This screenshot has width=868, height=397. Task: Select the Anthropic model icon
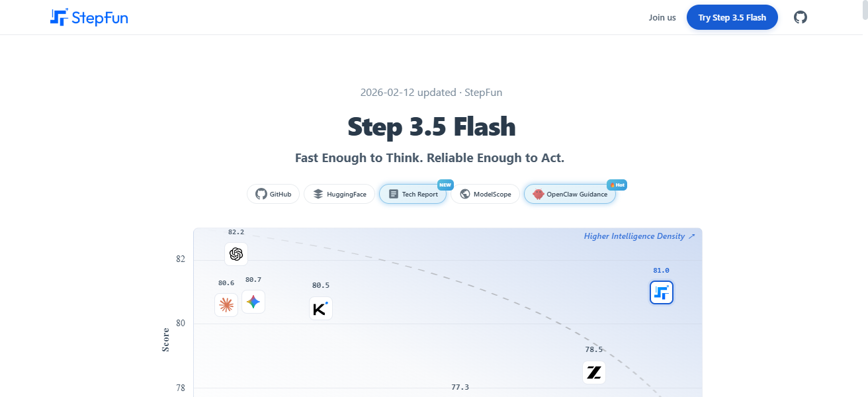(x=226, y=304)
